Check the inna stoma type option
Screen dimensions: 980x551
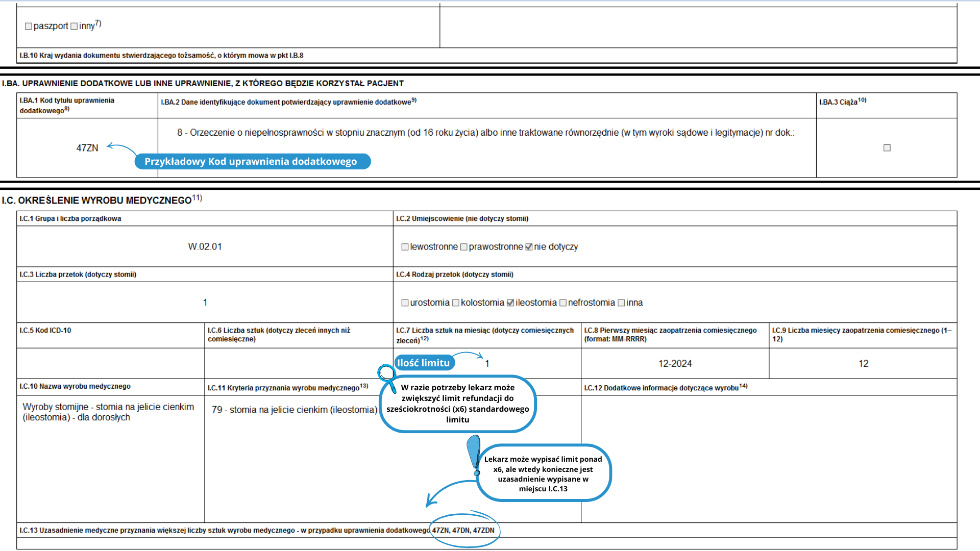coord(621,303)
